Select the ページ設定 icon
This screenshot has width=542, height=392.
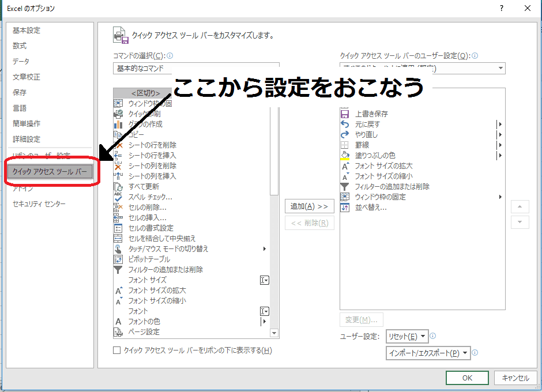pos(118,332)
